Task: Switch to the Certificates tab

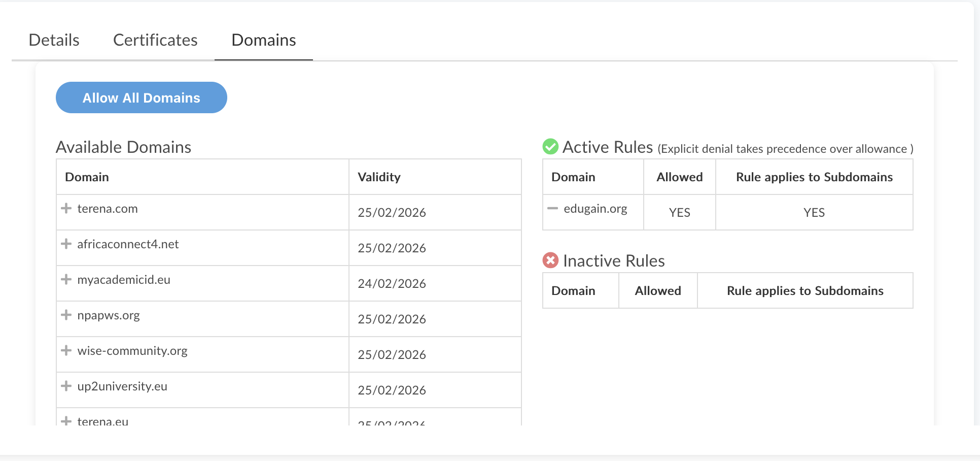Action: click(x=155, y=40)
